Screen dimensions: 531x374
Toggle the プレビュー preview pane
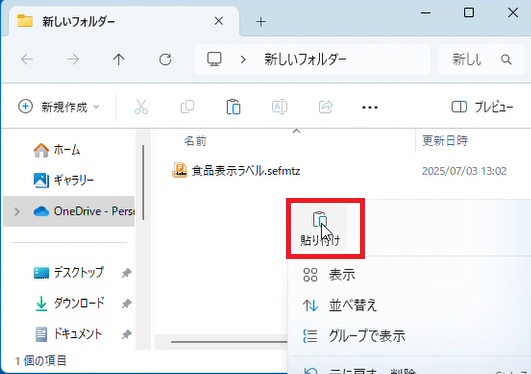(x=482, y=107)
